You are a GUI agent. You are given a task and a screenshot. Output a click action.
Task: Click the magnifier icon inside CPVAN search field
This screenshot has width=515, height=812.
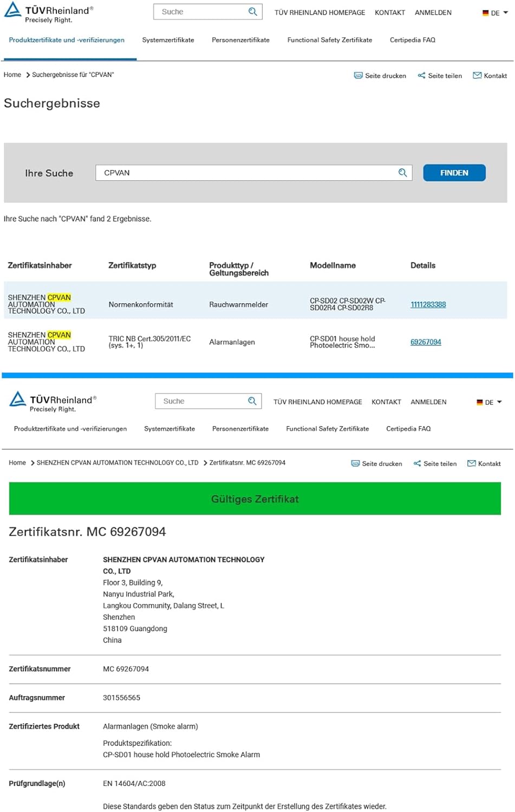point(402,173)
